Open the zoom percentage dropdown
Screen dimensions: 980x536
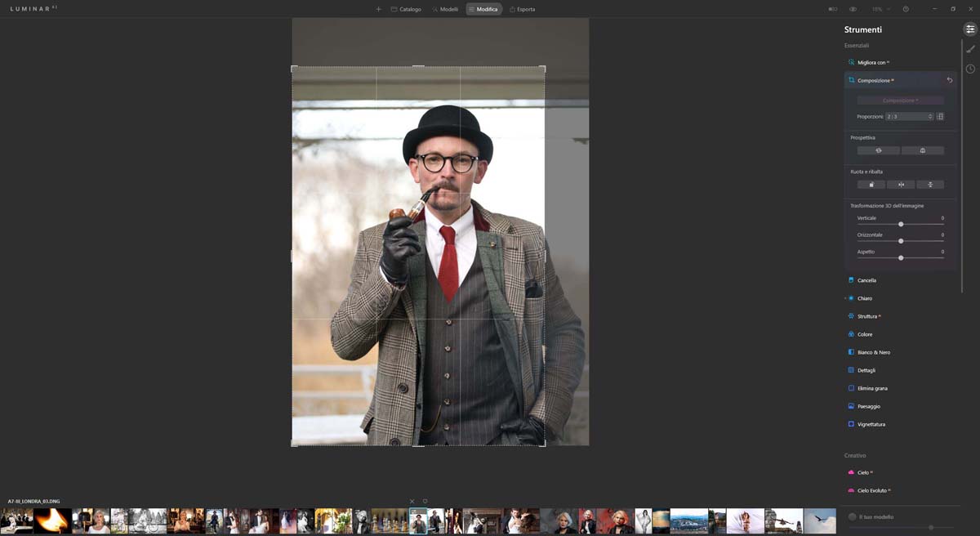coord(880,9)
